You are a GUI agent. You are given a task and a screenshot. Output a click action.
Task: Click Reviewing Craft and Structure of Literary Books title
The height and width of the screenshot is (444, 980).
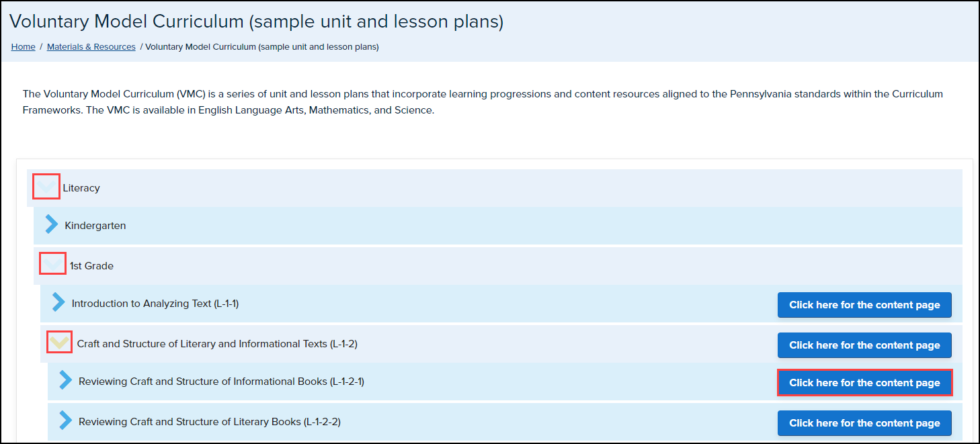210,422
